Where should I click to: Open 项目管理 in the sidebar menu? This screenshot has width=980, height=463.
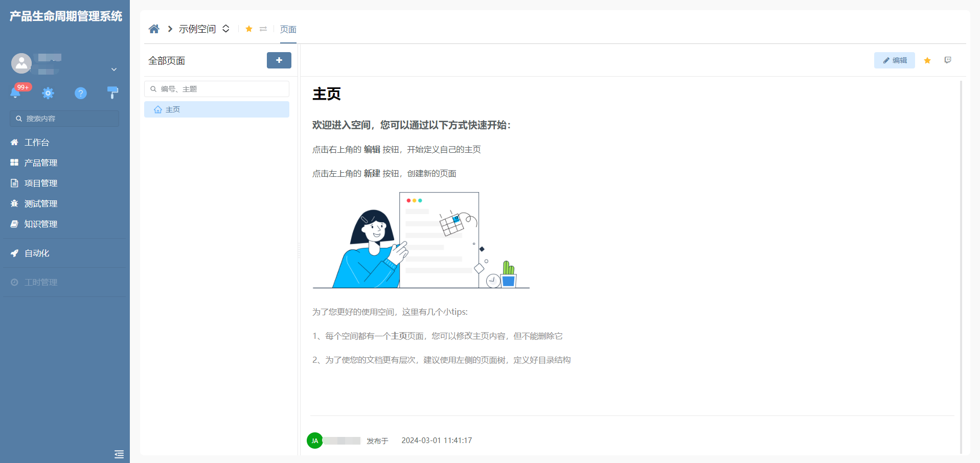pos(41,183)
